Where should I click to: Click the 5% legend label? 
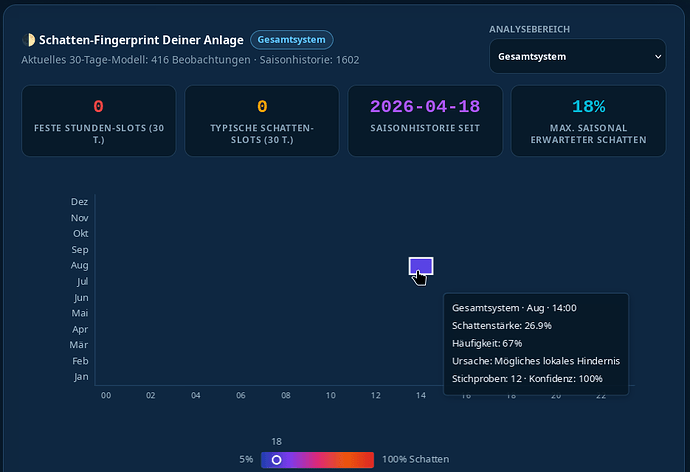click(246, 459)
